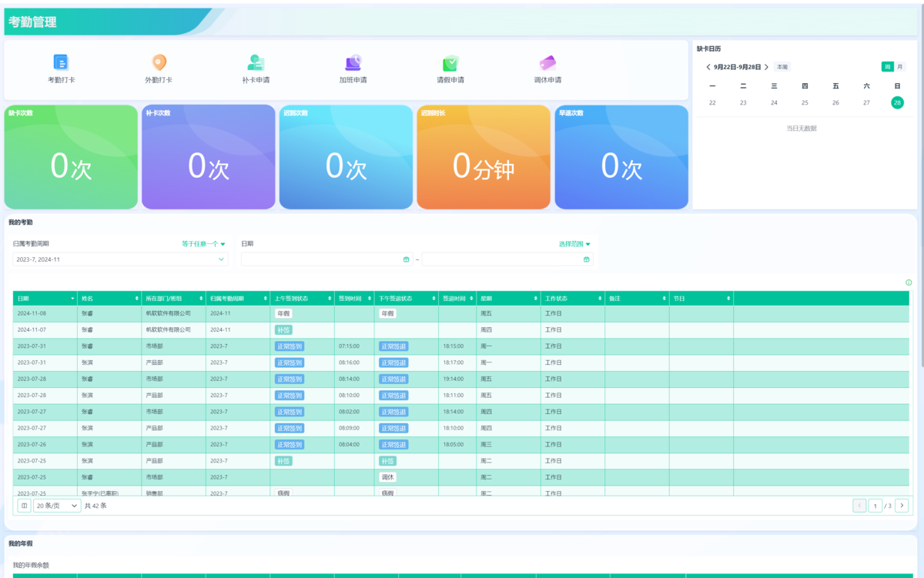Click the end date input field

pyautogui.click(x=507, y=259)
